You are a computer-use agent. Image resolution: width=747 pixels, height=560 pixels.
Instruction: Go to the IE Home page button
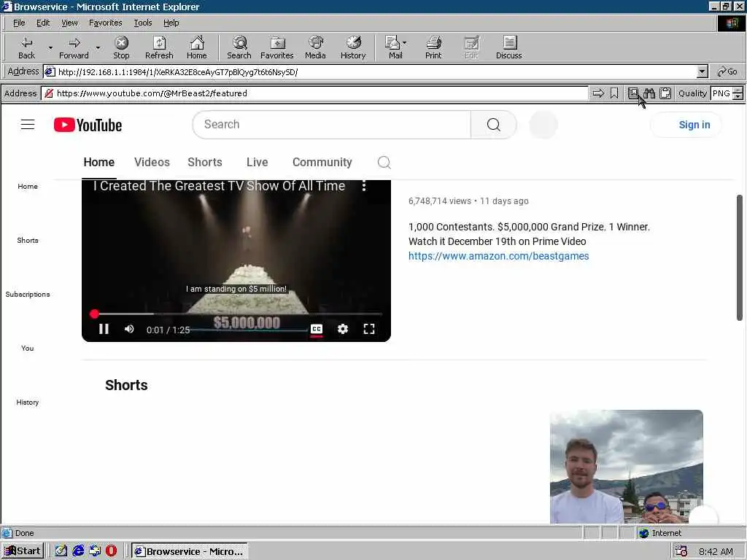click(x=197, y=47)
